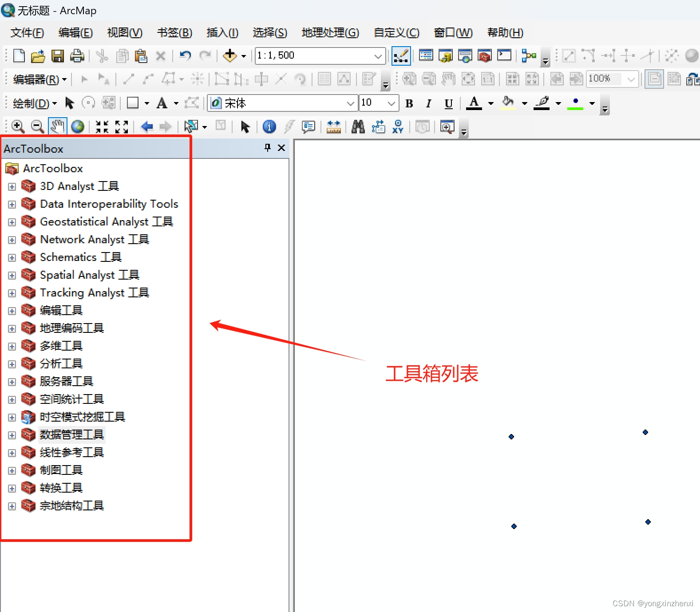700x612 pixels.
Task: Select Data Interoperability Tools toolbox
Action: 109,204
